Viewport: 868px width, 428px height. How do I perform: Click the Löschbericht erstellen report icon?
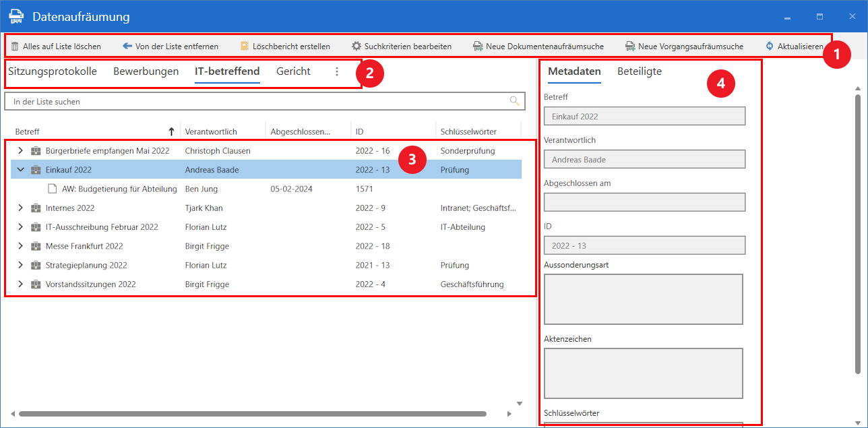tap(245, 47)
